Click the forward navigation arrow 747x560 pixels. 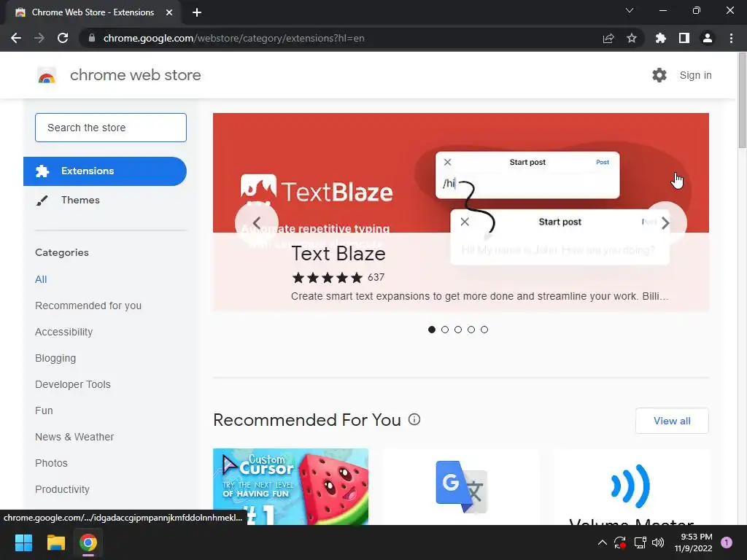click(x=39, y=38)
